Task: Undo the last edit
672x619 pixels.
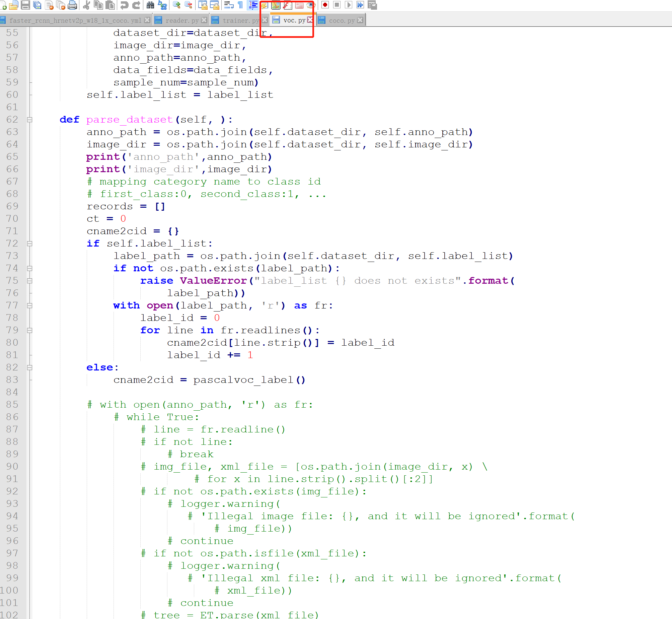Action: [x=124, y=5]
